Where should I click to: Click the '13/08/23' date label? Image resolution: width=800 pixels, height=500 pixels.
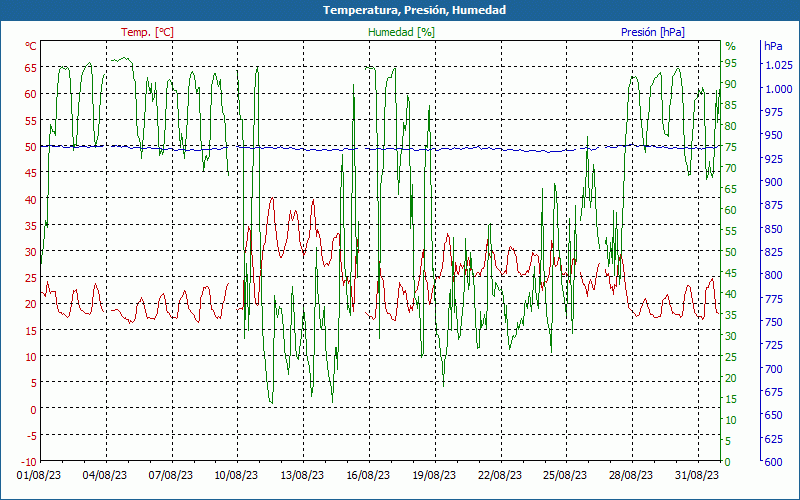(x=302, y=475)
